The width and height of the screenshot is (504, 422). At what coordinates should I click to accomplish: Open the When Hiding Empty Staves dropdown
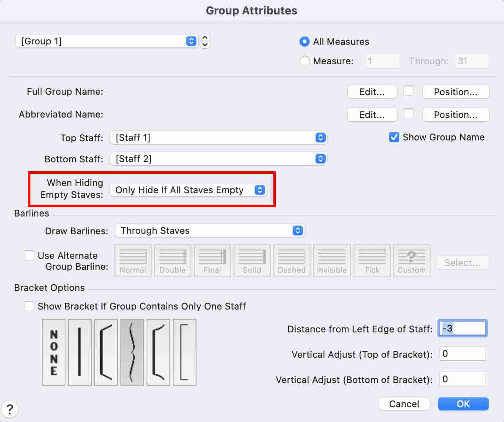pyautogui.click(x=188, y=190)
